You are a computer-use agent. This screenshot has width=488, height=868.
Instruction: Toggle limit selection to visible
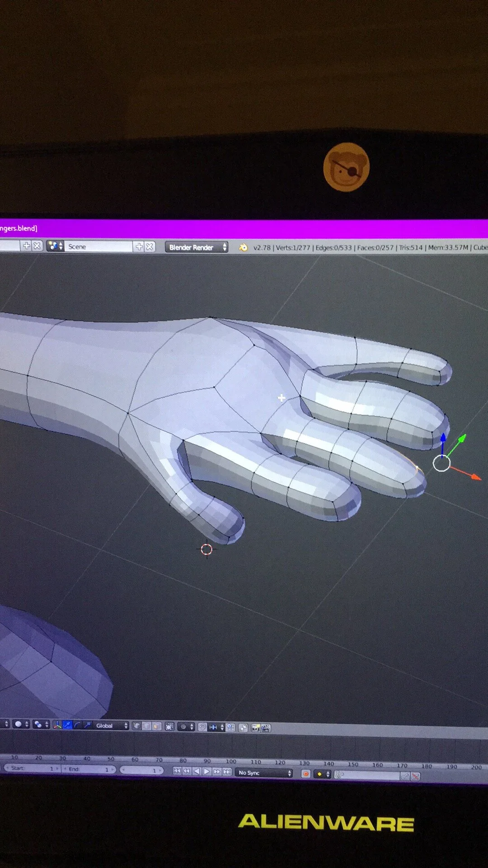(169, 726)
